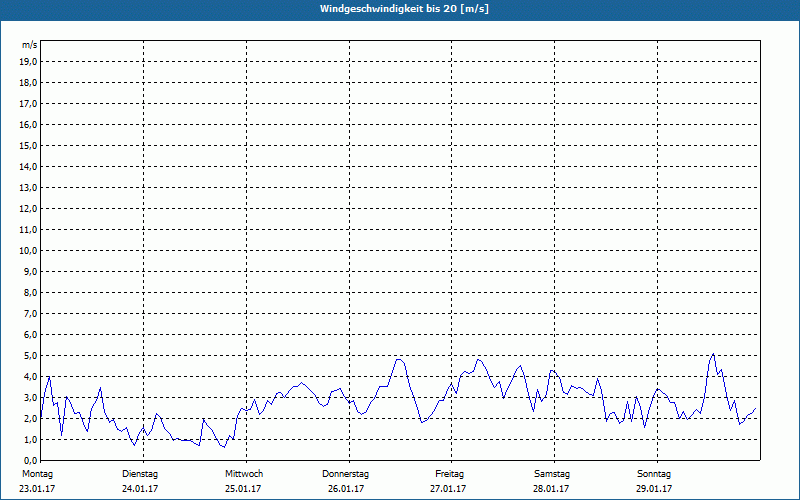Select the 16,0 y-axis label
This screenshot has height=500, width=800.
click(x=28, y=124)
